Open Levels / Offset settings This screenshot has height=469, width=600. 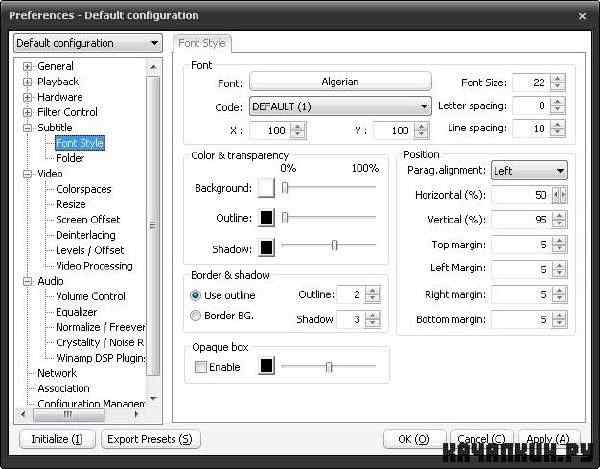click(x=90, y=250)
